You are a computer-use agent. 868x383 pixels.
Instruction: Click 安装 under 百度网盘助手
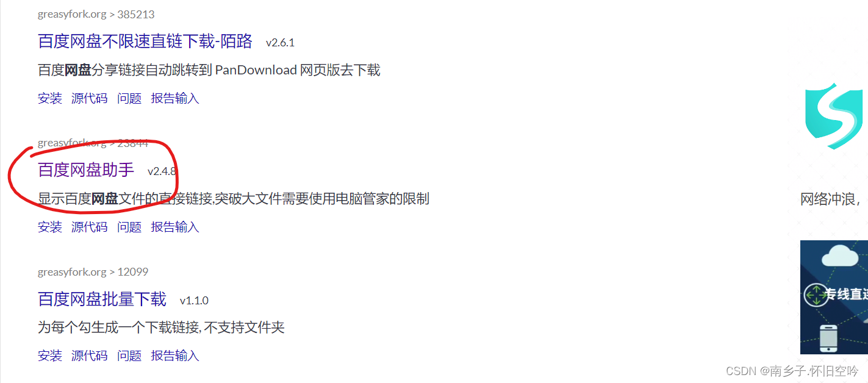coord(50,227)
